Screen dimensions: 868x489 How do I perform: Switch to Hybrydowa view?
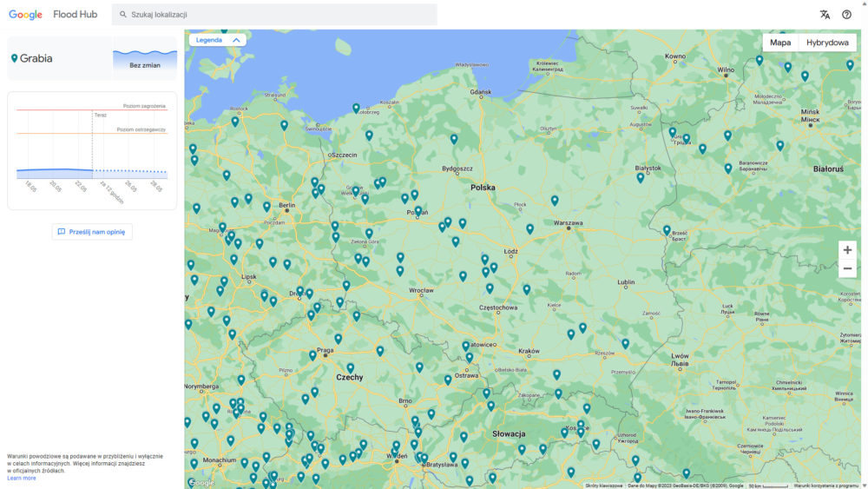[x=827, y=43]
